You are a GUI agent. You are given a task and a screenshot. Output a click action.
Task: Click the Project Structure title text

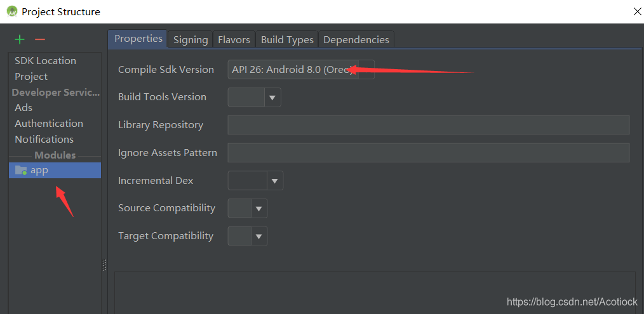tap(61, 12)
